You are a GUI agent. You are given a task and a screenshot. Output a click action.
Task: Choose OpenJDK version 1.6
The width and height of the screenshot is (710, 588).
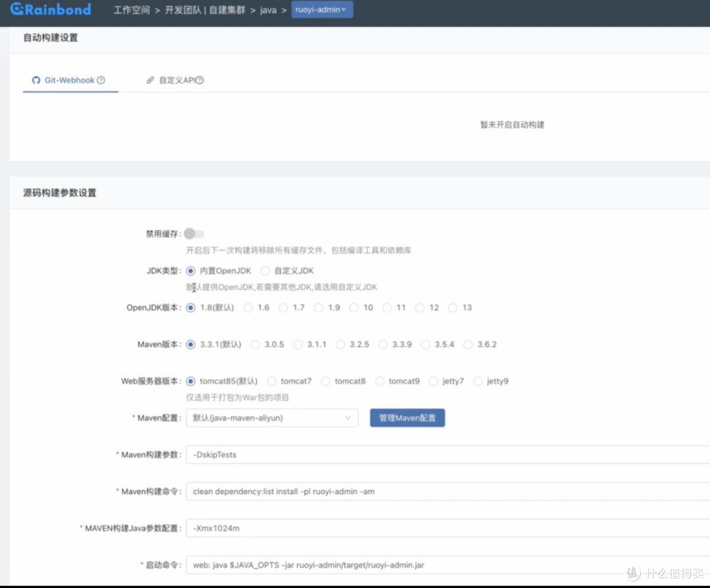coord(248,308)
